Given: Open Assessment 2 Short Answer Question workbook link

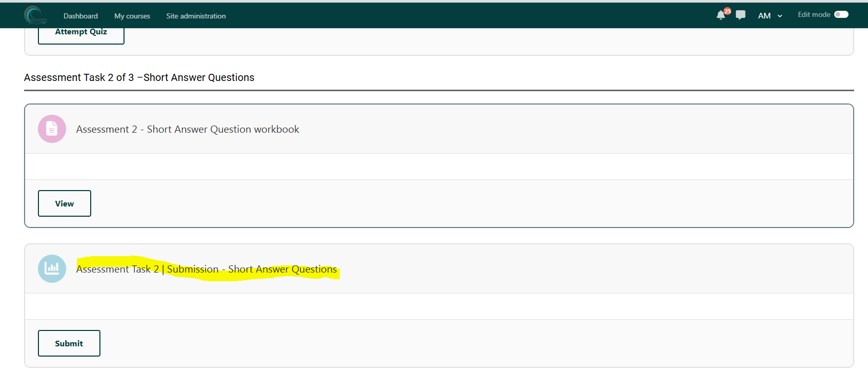Looking at the screenshot, I should (188, 129).
